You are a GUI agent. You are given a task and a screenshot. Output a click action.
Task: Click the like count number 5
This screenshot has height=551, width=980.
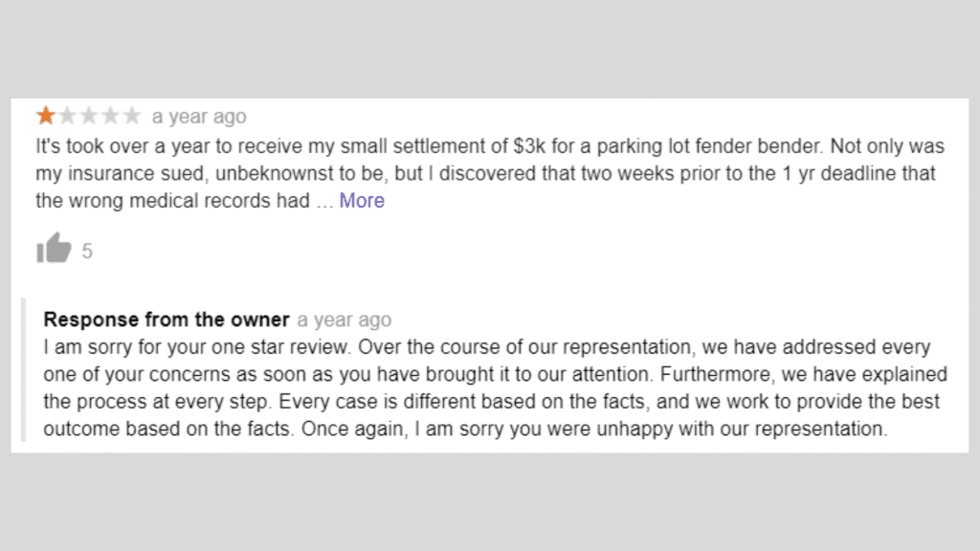click(x=87, y=252)
